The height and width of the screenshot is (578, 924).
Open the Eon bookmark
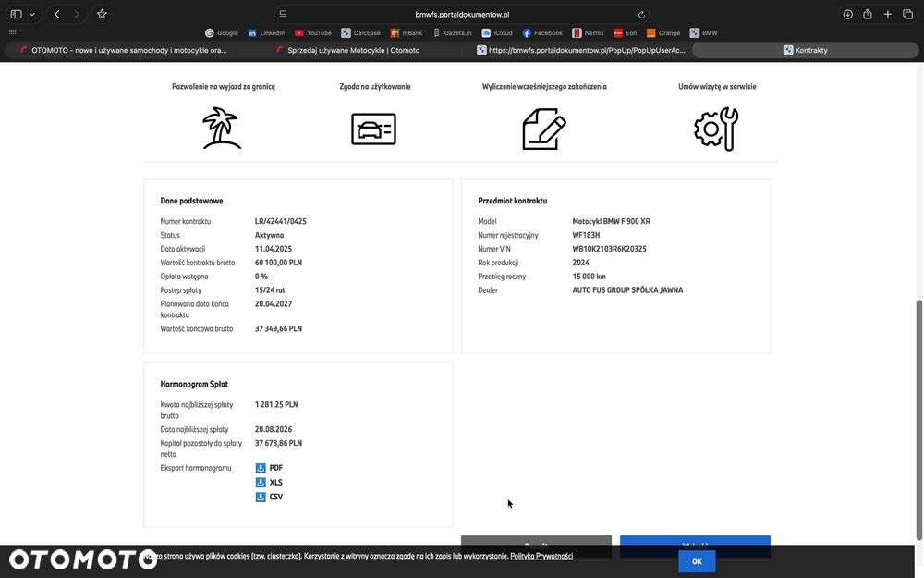point(626,33)
